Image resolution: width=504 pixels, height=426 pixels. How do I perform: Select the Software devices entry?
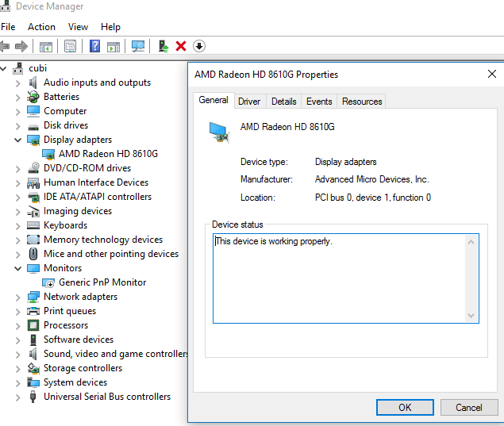point(79,340)
